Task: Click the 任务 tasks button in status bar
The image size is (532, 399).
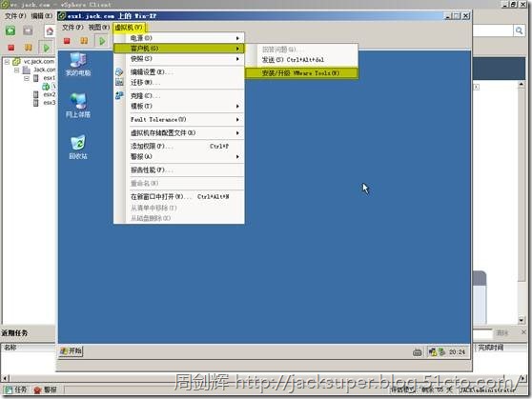Action: [x=16, y=389]
